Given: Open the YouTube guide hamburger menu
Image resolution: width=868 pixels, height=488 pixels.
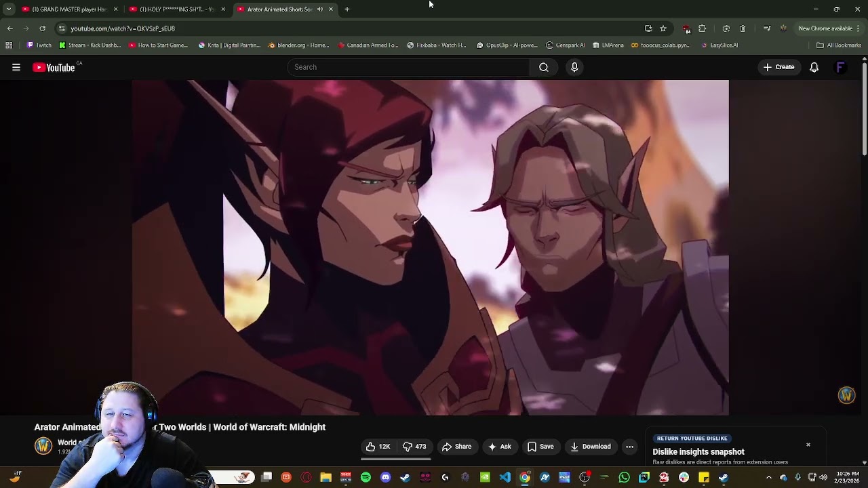Looking at the screenshot, I should (16, 67).
